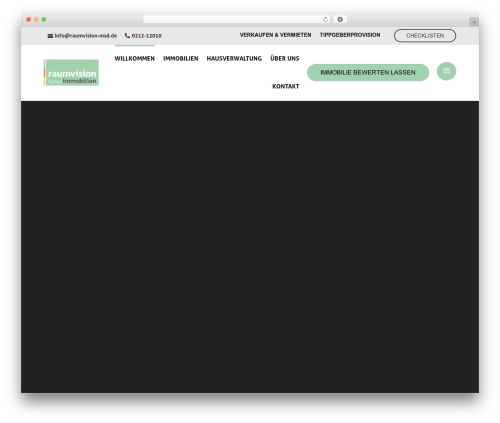The image size is (500, 423).
Task: Open the hamburger menu round button
Action: tap(446, 71)
